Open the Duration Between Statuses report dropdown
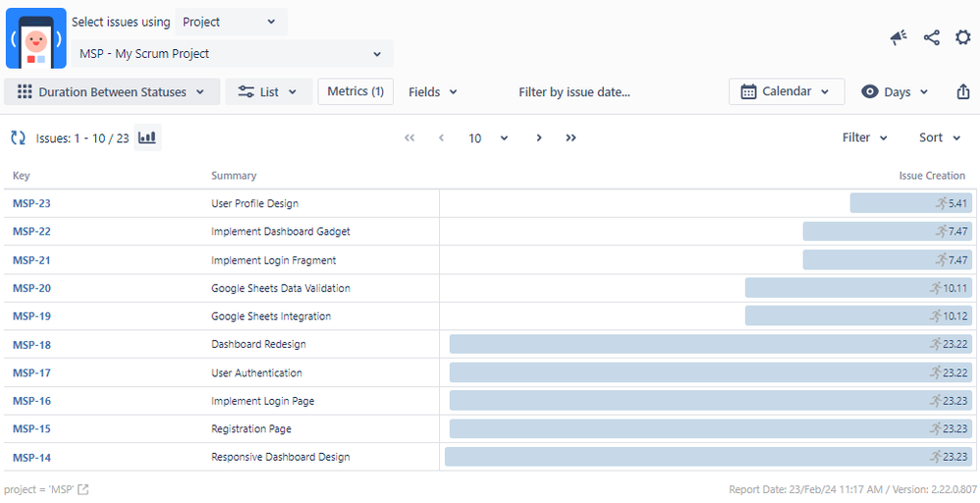 pyautogui.click(x=112, y=92)
